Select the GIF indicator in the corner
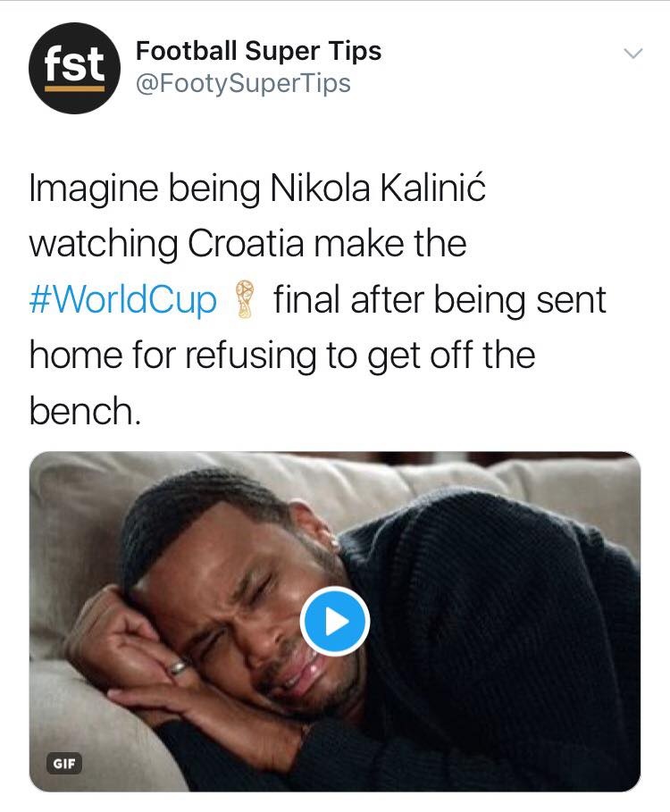670x812 pixels. (x=65, y=764)
